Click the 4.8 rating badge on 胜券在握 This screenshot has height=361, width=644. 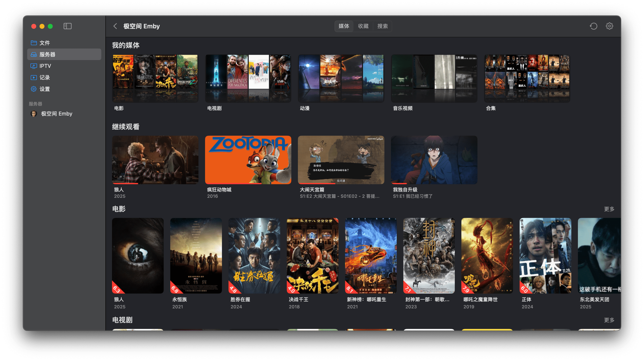click(233, 289)
